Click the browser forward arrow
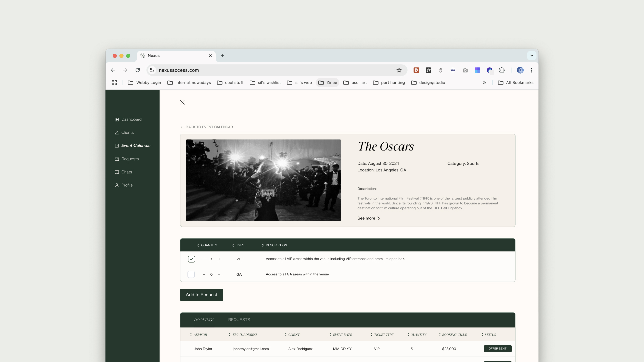 (x=125, y=70)
